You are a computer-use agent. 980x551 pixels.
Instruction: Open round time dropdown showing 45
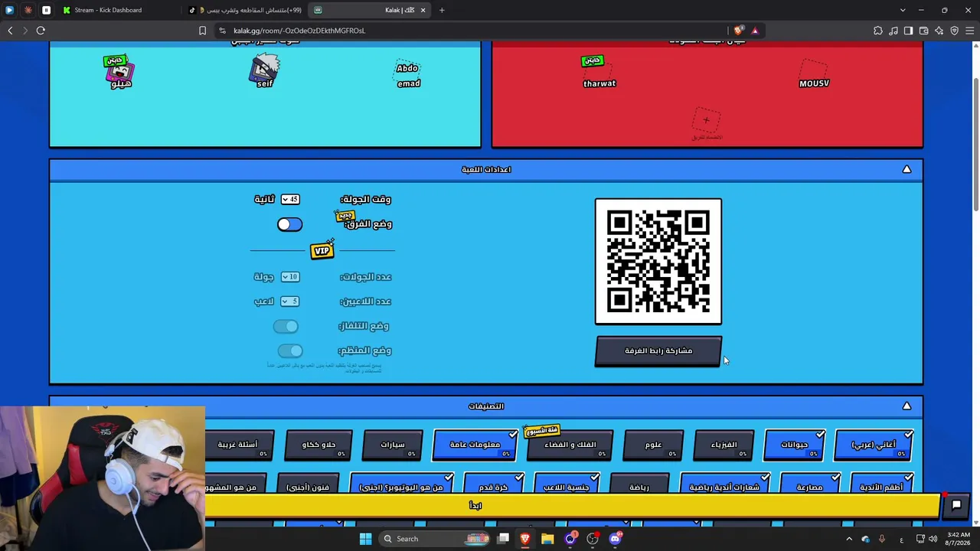pyautogui.click(x=289, y=200)
